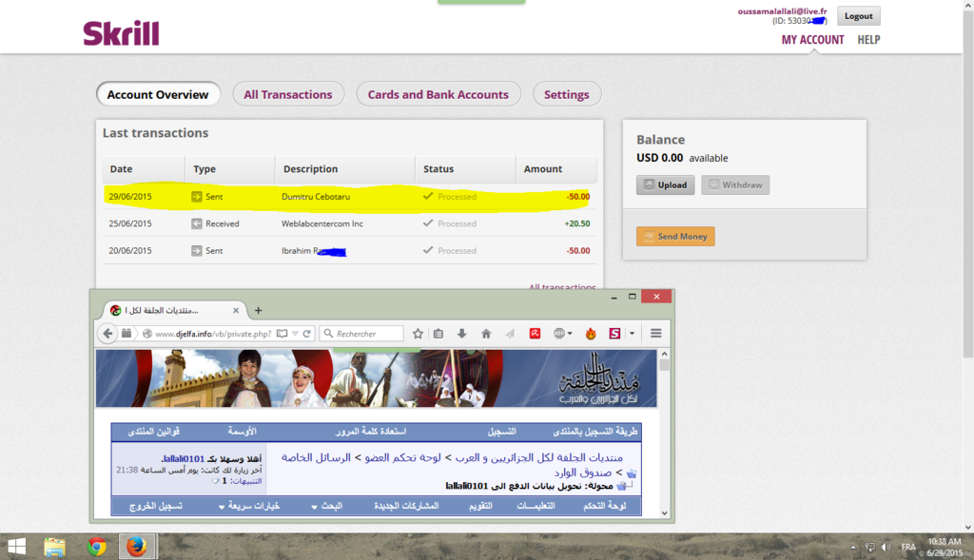Reload the djelfa.info page in Firefox

click(307, 334)
